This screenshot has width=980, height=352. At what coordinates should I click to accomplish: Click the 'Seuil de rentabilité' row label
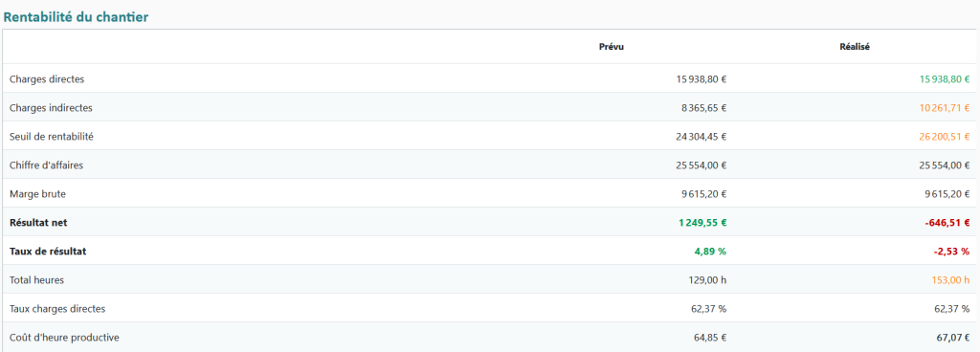(52, 137)
